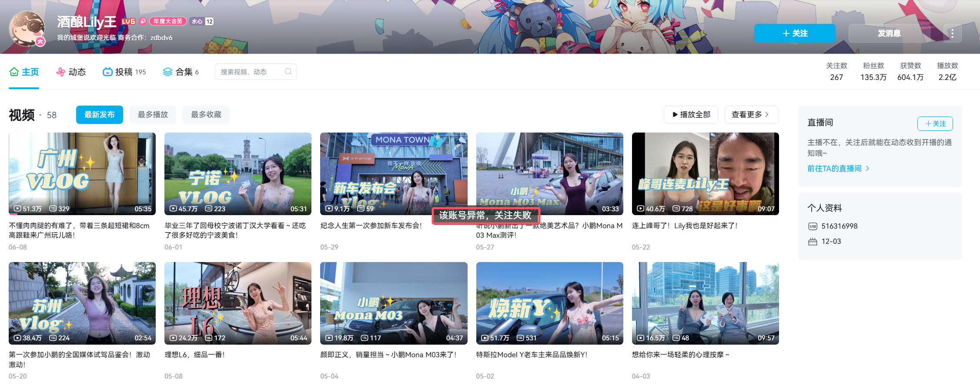Open the 焕新Y video thumbnail
The image size is (980, 392).
(549, 303)
